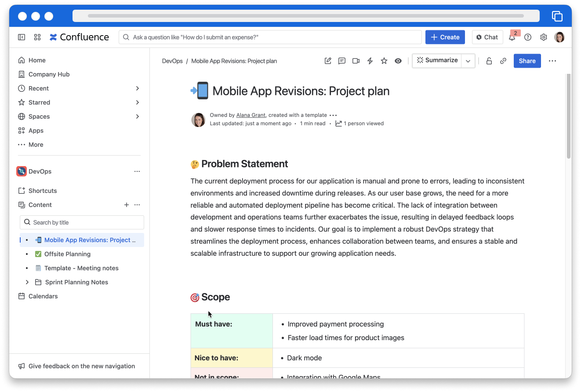
Task: Click Faster load times for product images
Action: [346, 338]
